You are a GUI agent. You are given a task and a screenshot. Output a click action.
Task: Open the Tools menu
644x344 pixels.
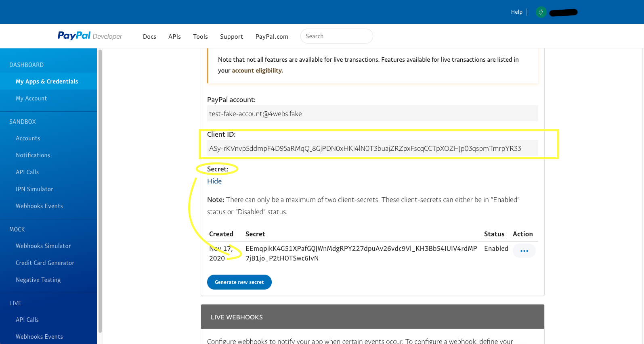point(200,36)
